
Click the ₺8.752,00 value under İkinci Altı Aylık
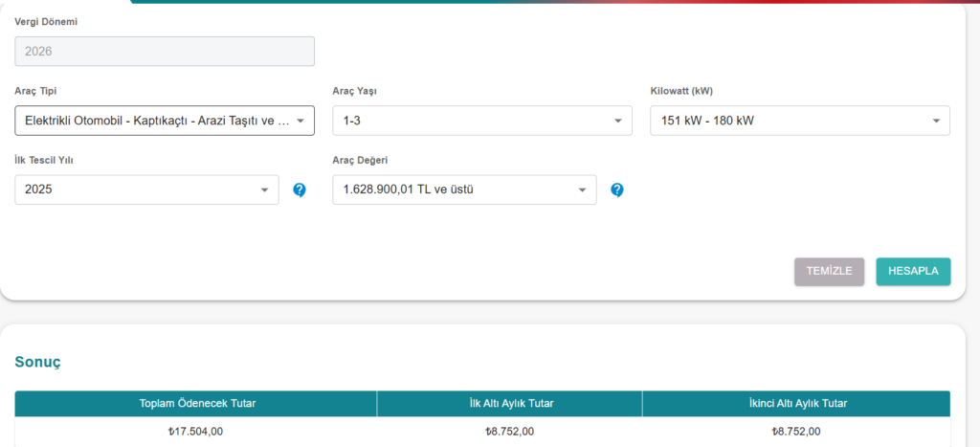pyautogui.click(x=795, y=432)
